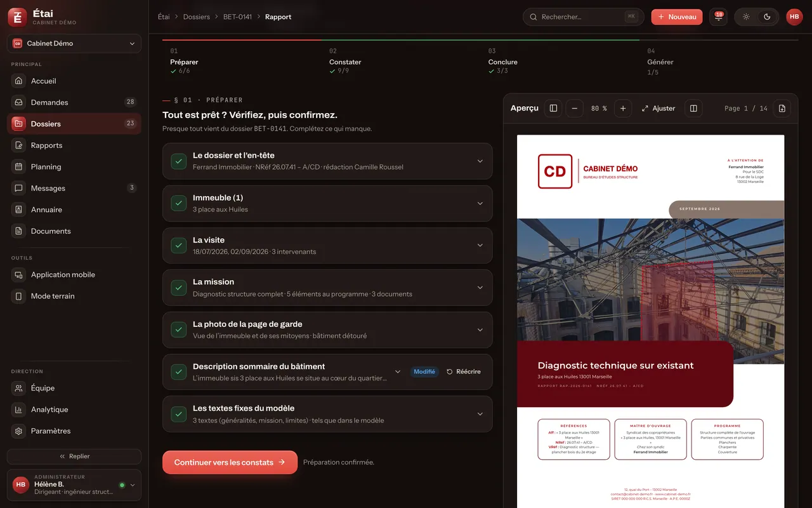Expand Les textes fixes du modèle chevron
This screenshot has height=508, width=812.
click(x=480, y=414)
